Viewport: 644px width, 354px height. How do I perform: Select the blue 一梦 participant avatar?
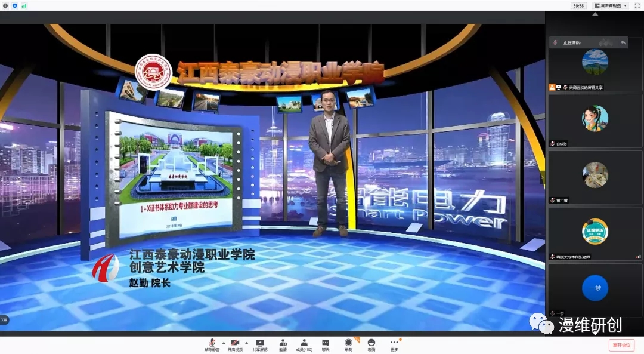tap(595, 288)
